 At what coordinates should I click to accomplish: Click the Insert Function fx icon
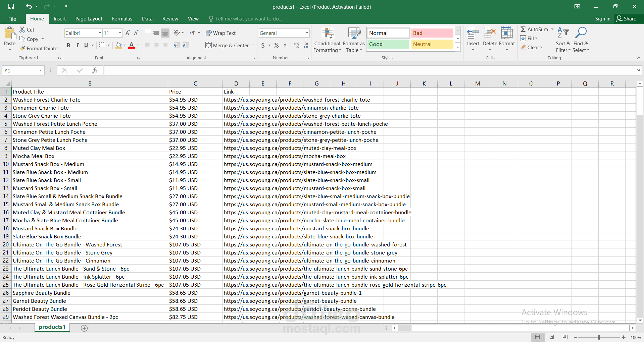point(95,70)
